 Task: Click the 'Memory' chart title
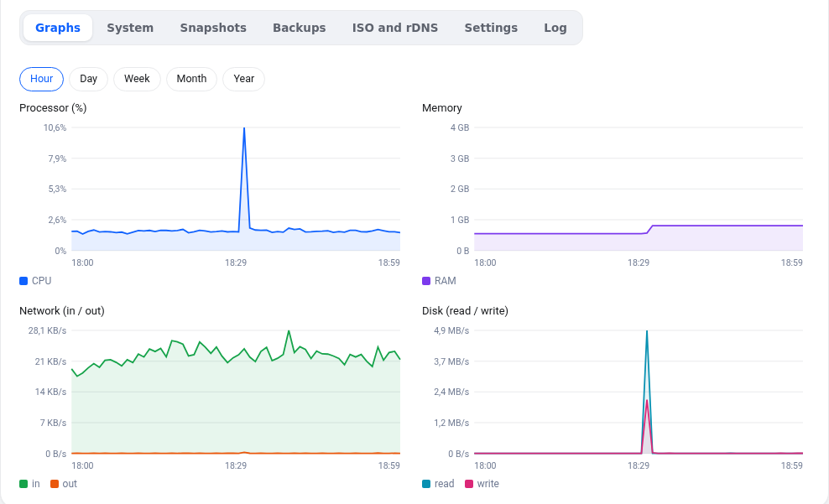442,108
